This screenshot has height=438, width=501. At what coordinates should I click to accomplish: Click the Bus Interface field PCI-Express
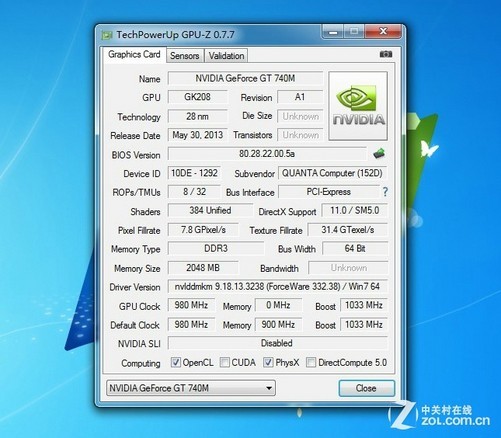tap(329, 192)
